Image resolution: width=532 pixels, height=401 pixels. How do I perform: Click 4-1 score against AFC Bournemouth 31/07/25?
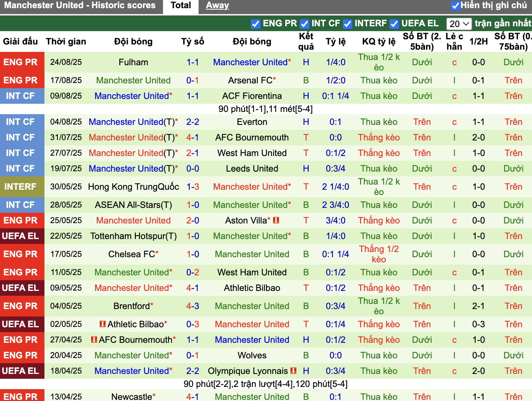point(193,137)
